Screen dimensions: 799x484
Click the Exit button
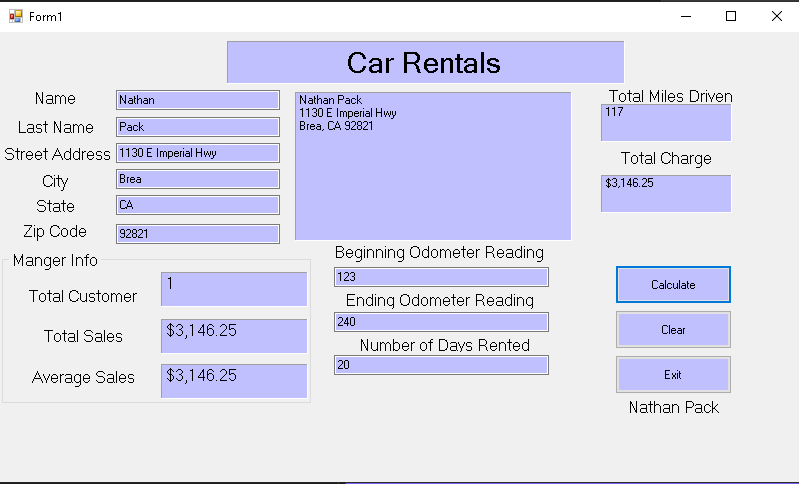tap(673, 375)
